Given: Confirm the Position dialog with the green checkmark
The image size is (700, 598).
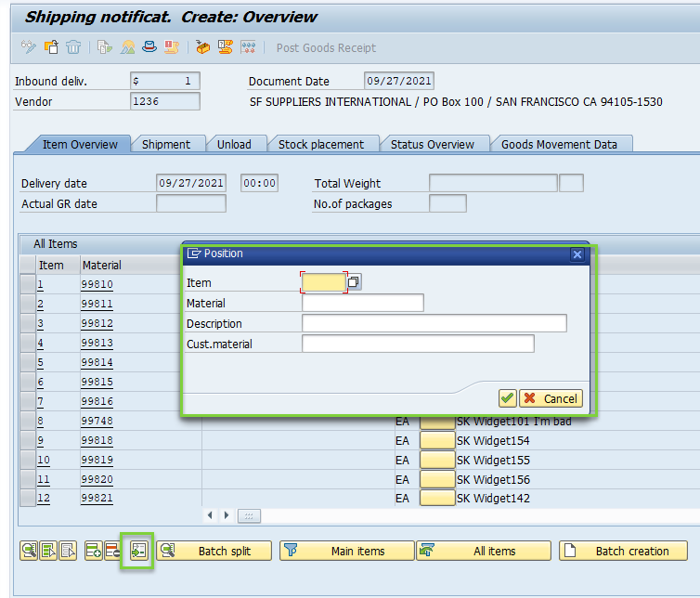Looking at the screenshot, I should pyautogui.click(x=507, y=398).
